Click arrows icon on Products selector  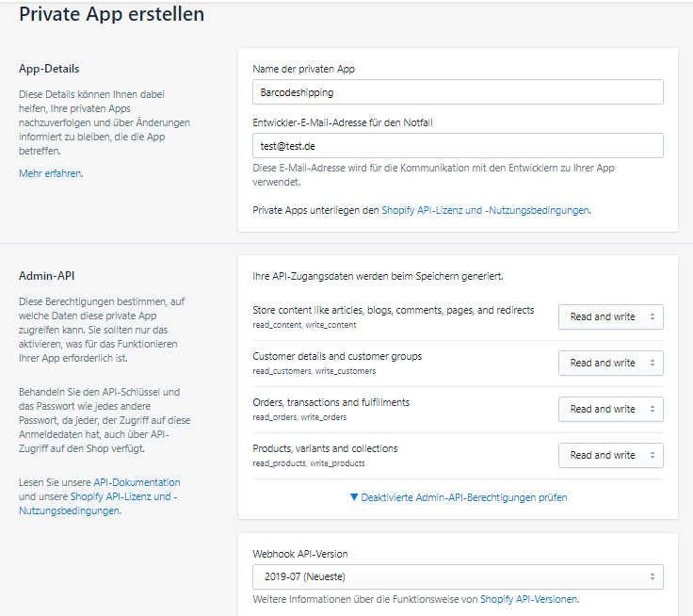click(653, 455)
